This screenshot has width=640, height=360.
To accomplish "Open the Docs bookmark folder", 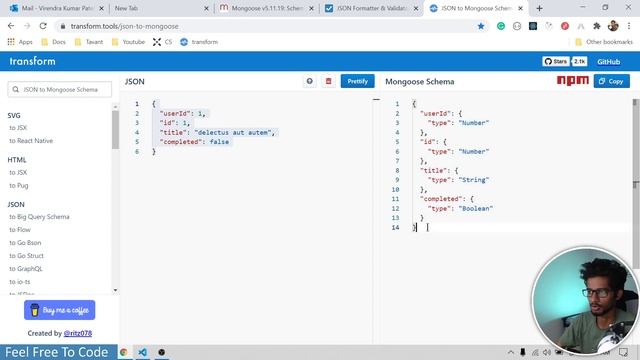I will click(53, 42).
